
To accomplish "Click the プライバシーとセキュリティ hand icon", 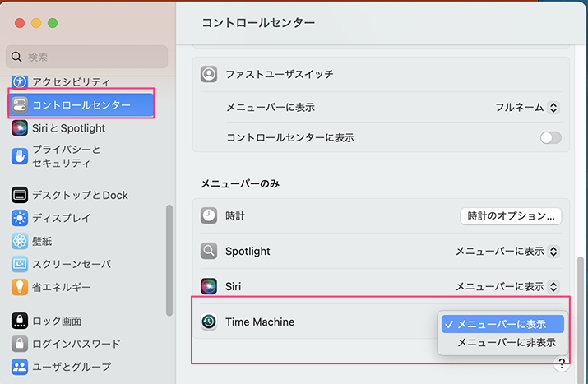I will tap(20, 156).
